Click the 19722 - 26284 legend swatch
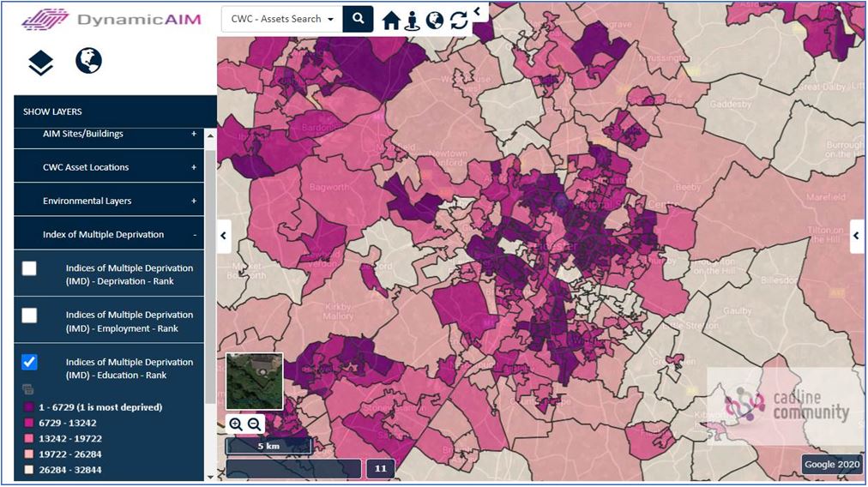The height and width of the screenshot is (487, 868). (29, 454)
